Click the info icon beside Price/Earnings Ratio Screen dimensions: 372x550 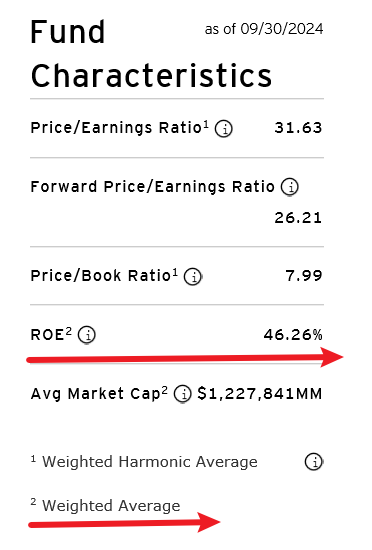[223, 129]
